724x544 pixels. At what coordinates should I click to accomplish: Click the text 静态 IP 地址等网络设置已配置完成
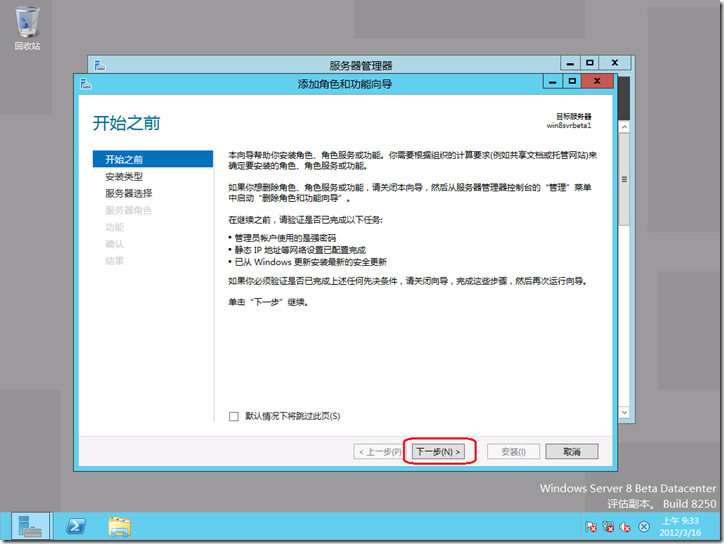click(300, 250)
